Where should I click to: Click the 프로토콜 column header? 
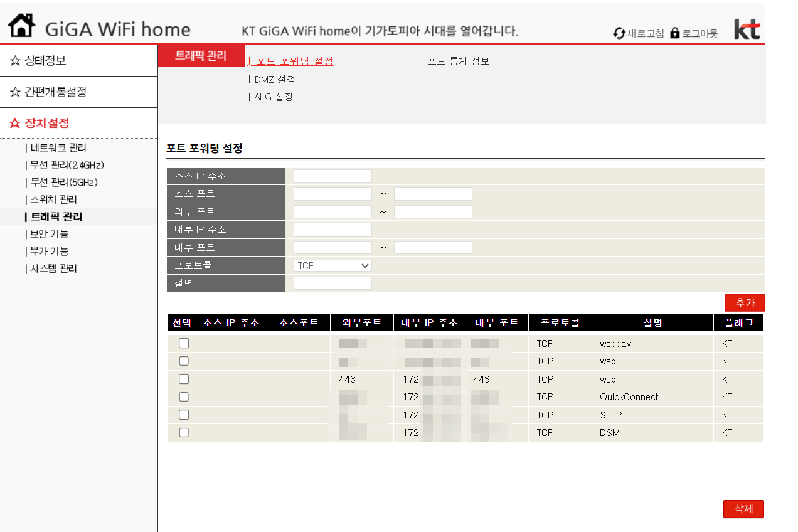coord(560,323)
